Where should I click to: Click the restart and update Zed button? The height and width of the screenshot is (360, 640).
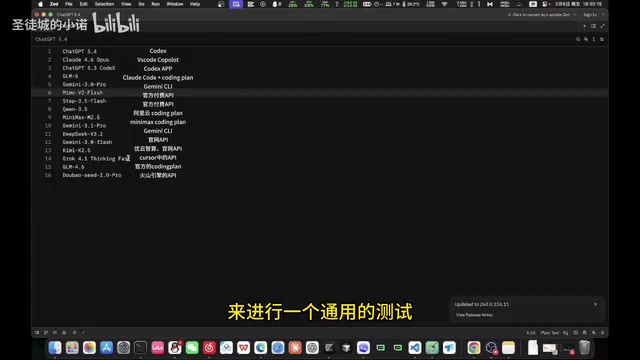[539, 15]
